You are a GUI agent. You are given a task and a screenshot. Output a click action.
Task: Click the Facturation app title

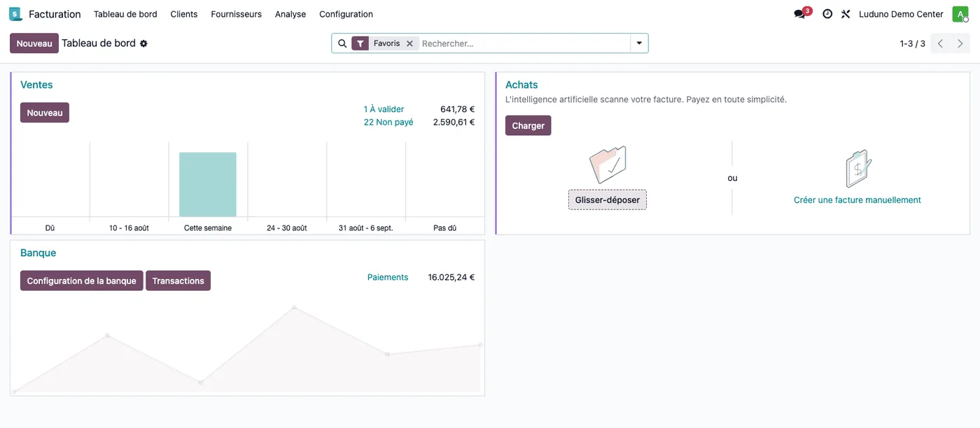55,14
